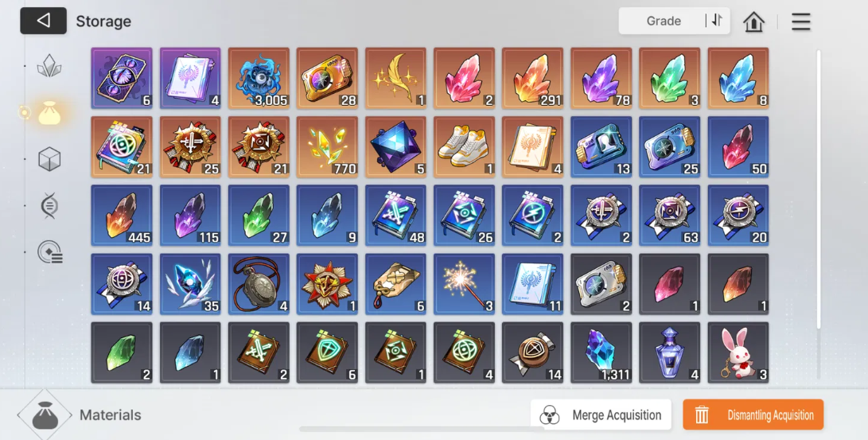Select the pink bunny keychain item

[x=738, y=352]
